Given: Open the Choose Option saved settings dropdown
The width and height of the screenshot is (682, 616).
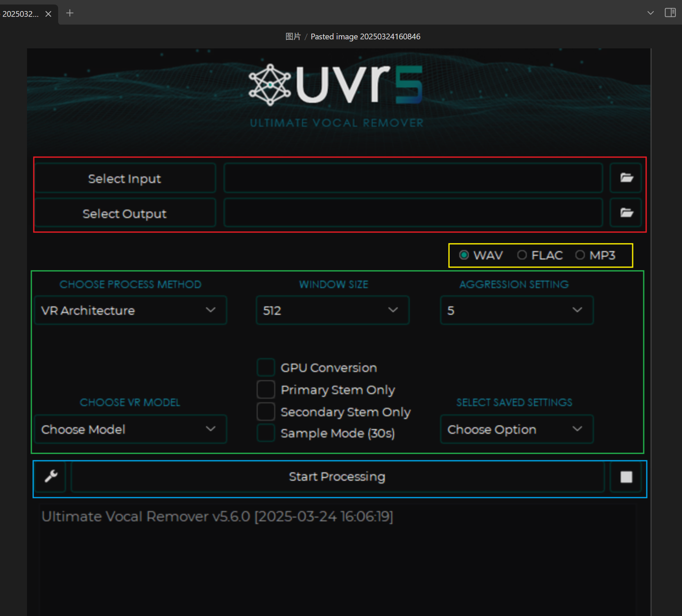Looking at the screenshot, I should pos(517,429).
